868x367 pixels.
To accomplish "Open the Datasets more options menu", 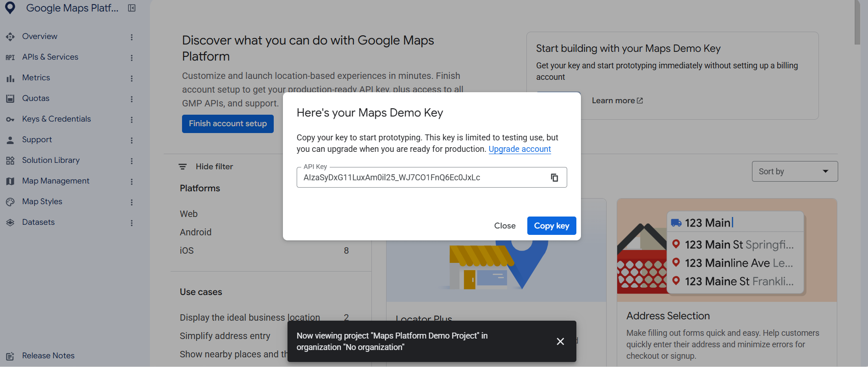I will click(x=132, y=223).
